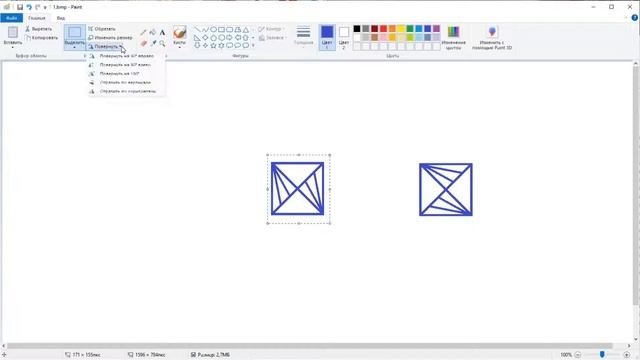Click the zoom in plus button
The image size is (640, 360).
point(627,355)
